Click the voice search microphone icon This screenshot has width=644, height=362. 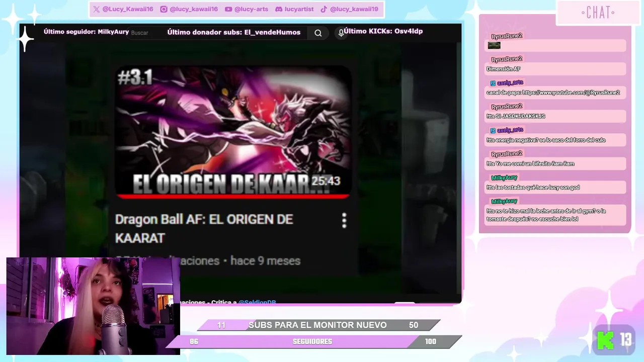341,33
